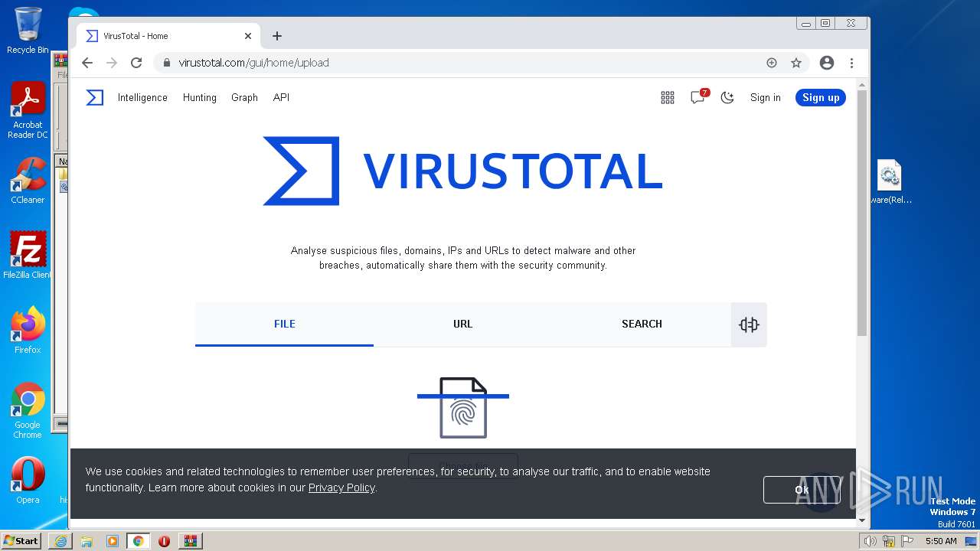This screenshot has height=551, width=980.
Task: Click the Windows Start button
Action: 21,540
